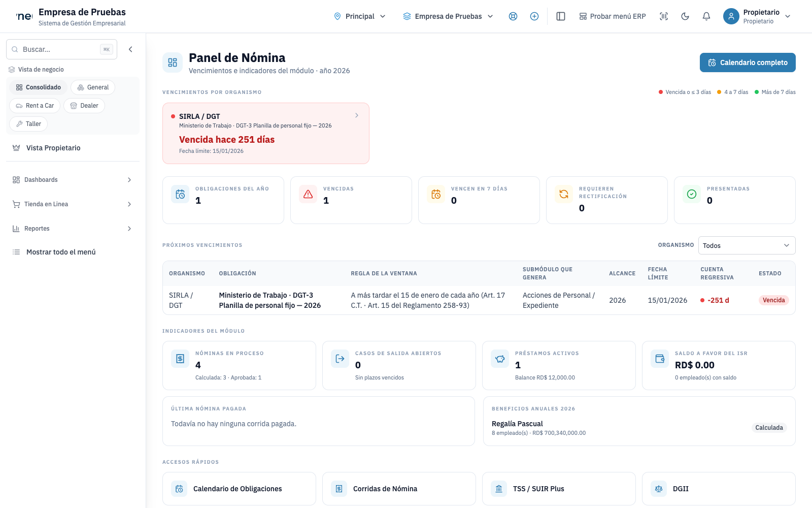Select the Dealer view chip
Viewport: 812px width, 508px height.
pyautogui.click(x=84, y=106)
